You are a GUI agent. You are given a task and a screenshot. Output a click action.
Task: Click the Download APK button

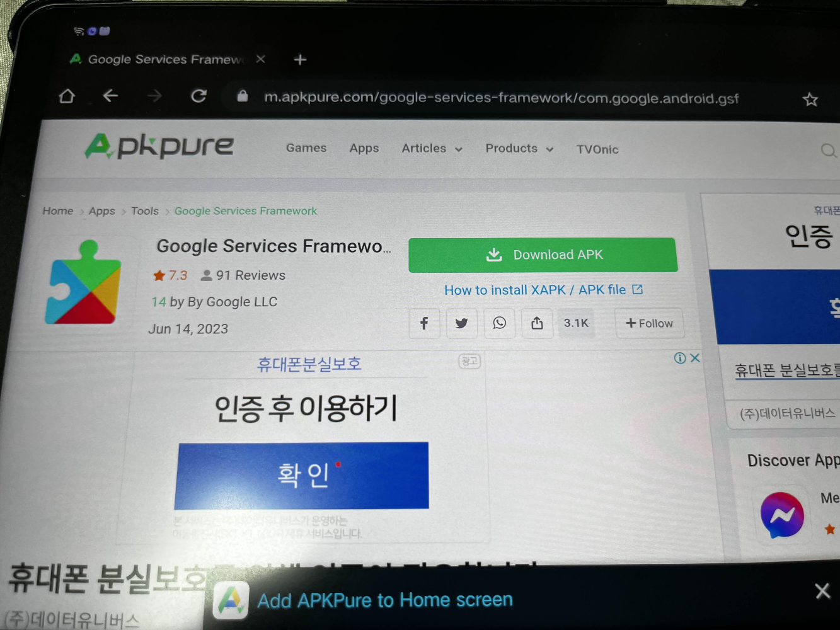tap(543, 255)
